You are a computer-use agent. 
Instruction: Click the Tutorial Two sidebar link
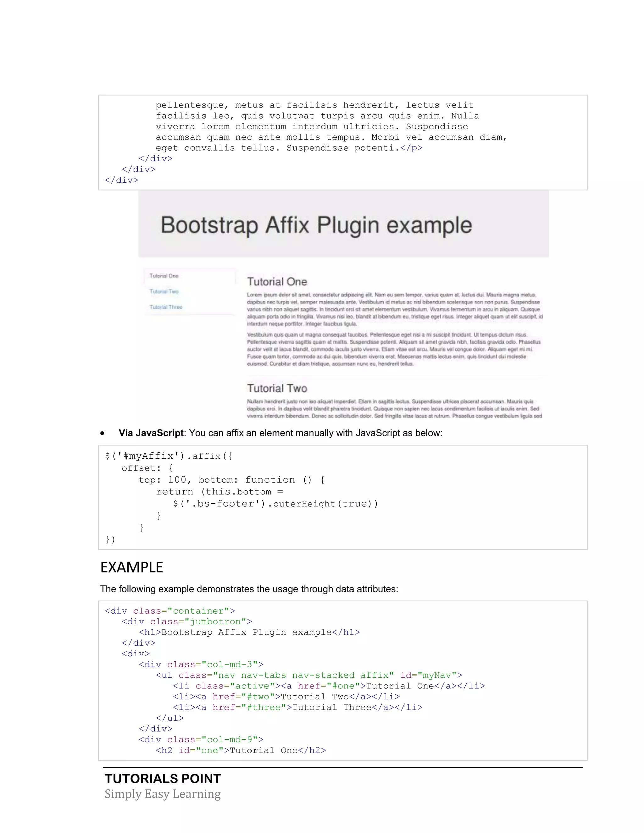164,291
